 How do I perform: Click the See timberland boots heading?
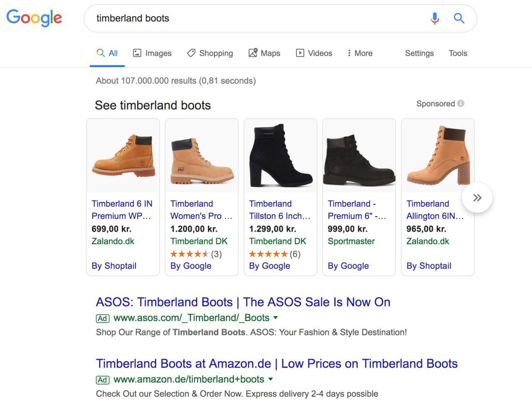click(153, 105)
